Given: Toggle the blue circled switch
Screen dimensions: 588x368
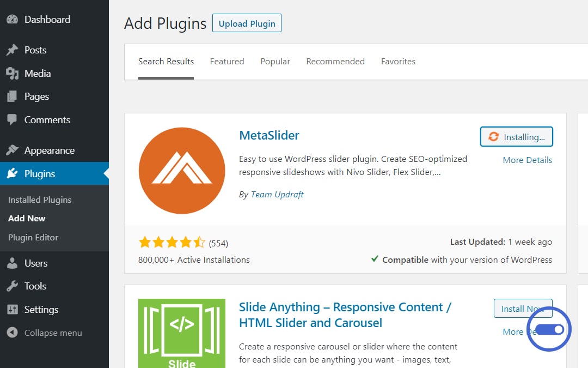Looking at the screenshot, I should coord(549,329).
